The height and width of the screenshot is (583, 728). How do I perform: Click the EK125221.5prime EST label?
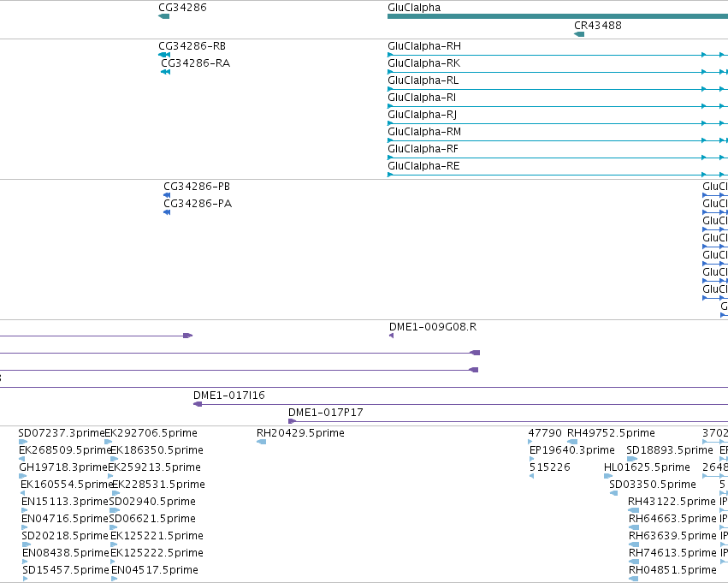tap(157, 536)
